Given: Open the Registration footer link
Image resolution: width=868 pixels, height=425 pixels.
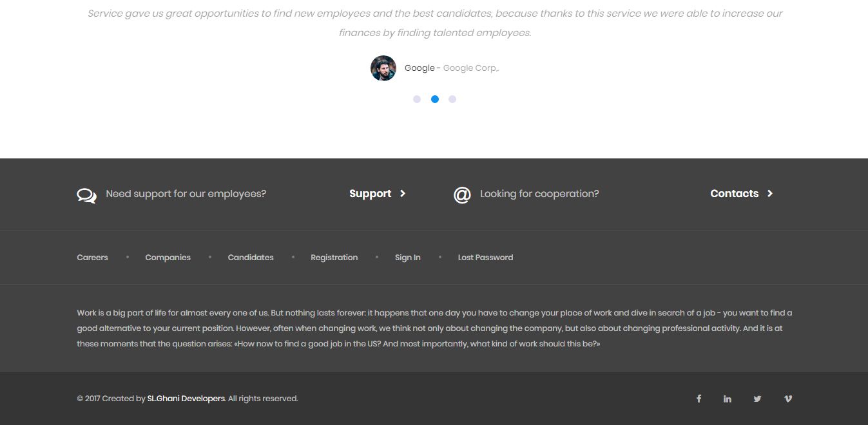Looking at the screenshot, I should (x=334, y=258).
